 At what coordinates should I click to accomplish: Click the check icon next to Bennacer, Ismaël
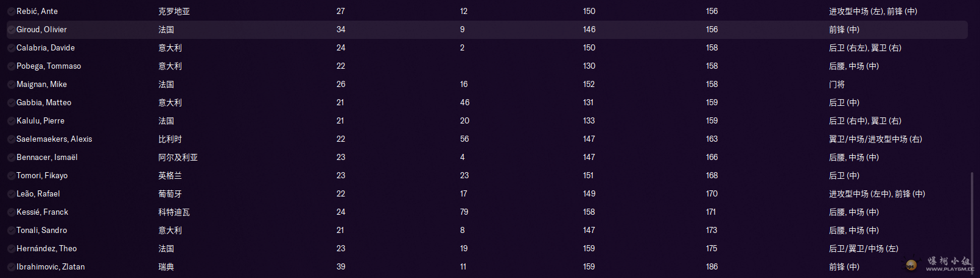point(12,158)
